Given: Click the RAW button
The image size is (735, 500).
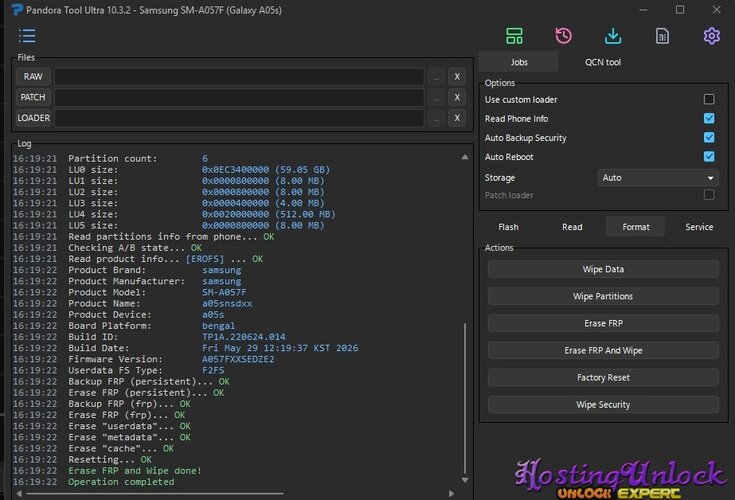Looking at the screenshot, I should pyautogui.click(x=33, y=76).
